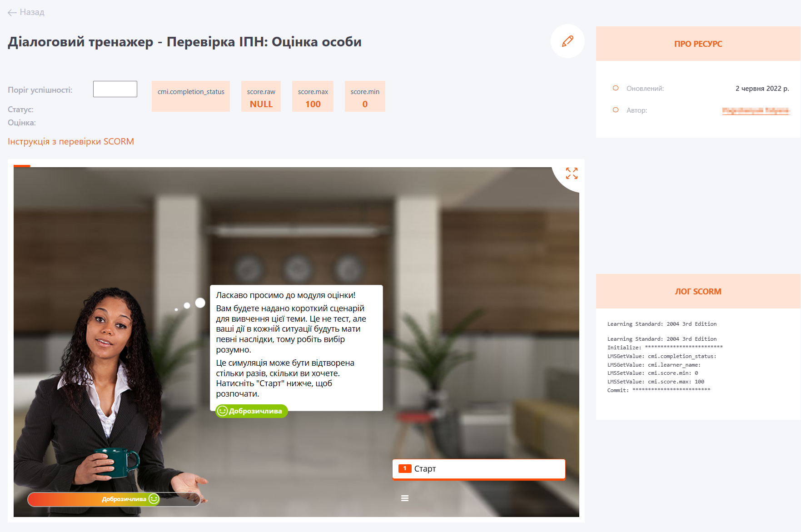The image size is (801, 532).
Task: Click the ПРО РЕСУРС panel header
Action: [x=698, y=44]
